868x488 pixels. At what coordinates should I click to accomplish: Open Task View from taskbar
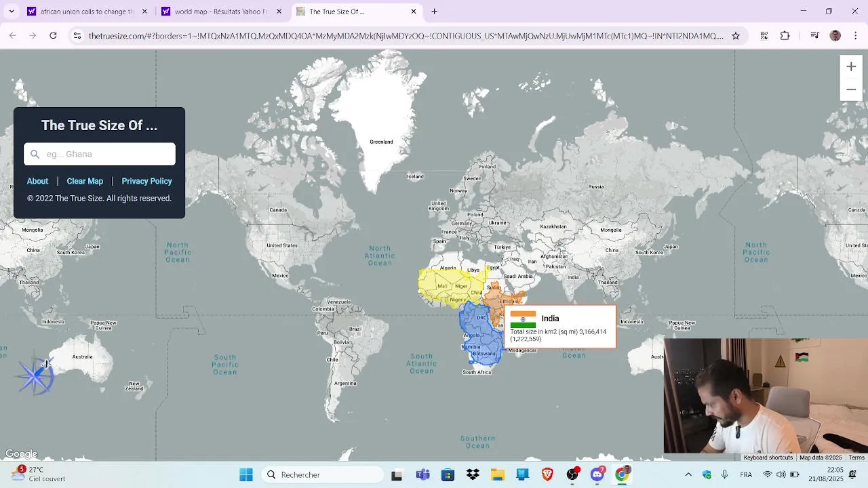pyautogui.click(x=397, y=474)
